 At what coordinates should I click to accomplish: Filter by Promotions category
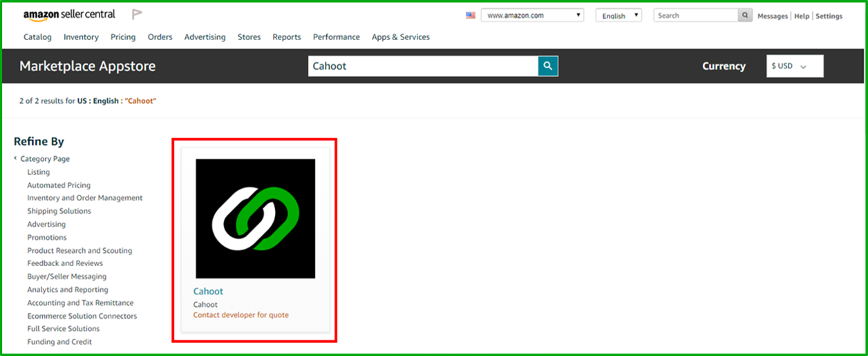tap(47, 237)
